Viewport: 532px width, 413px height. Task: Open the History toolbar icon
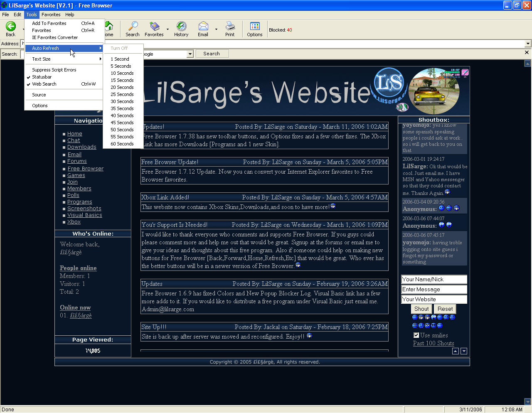[181, 26]
